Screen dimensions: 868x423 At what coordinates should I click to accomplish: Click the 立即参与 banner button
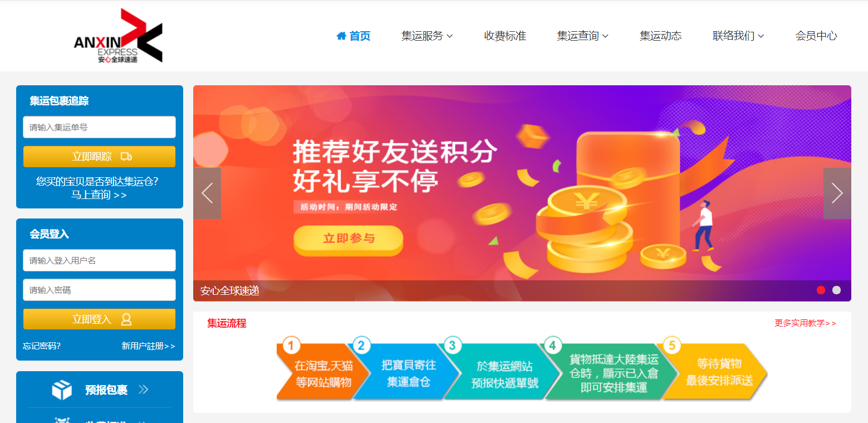349,240
